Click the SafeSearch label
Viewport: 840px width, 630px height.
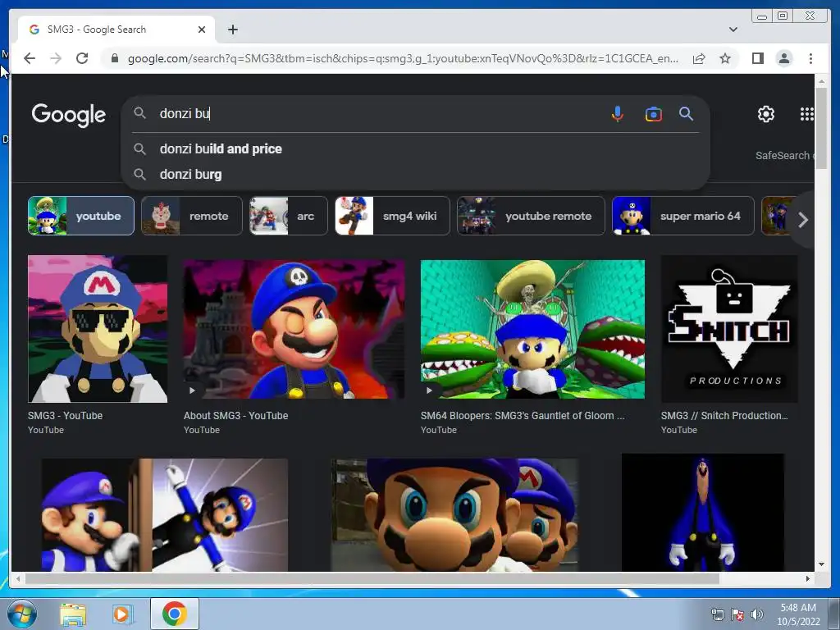782,155
